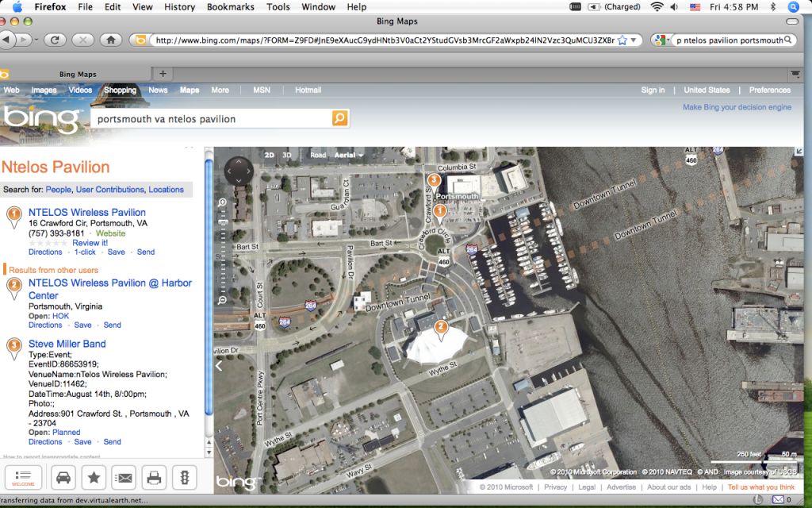Viewport: 812px width, 508px height.
Task: Open the Wi-Fi status menu
Action: [657, 6]
